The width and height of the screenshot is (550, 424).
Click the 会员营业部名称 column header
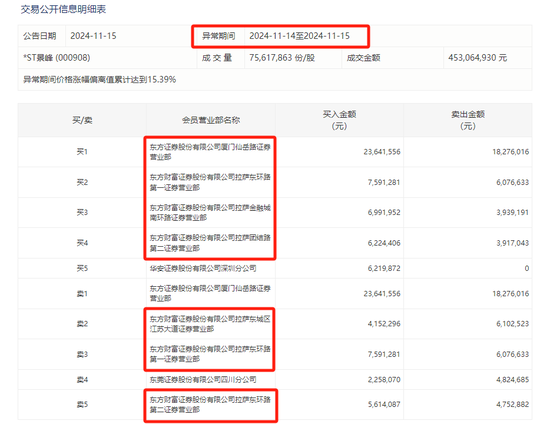(211, 120)
